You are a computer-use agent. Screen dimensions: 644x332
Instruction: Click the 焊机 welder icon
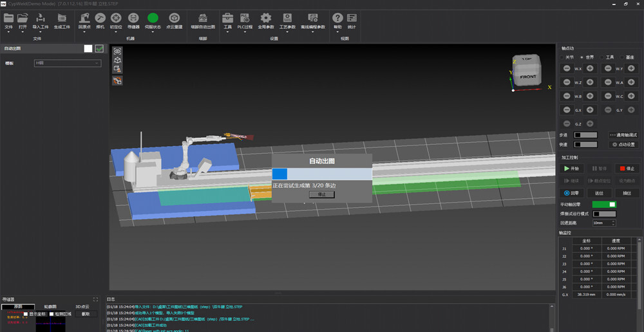100,18
